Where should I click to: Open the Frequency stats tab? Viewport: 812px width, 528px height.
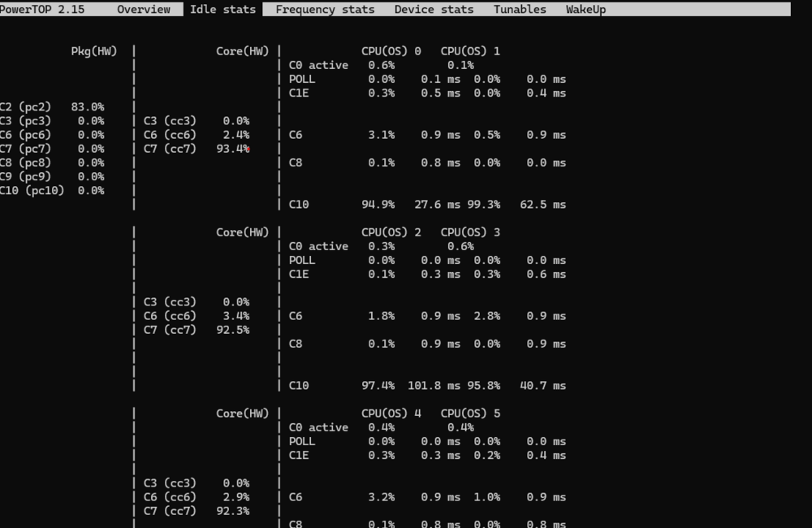[326, 9]
